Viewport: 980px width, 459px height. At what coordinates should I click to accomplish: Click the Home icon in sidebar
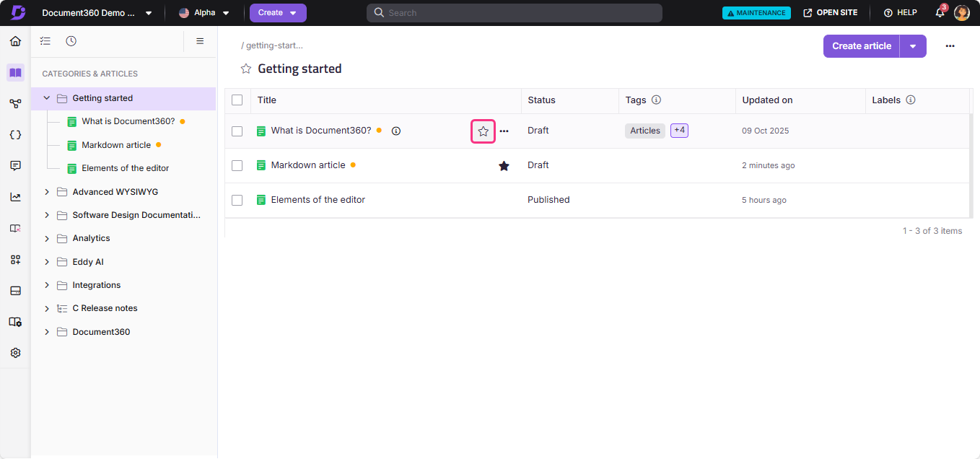click(15, 41)
